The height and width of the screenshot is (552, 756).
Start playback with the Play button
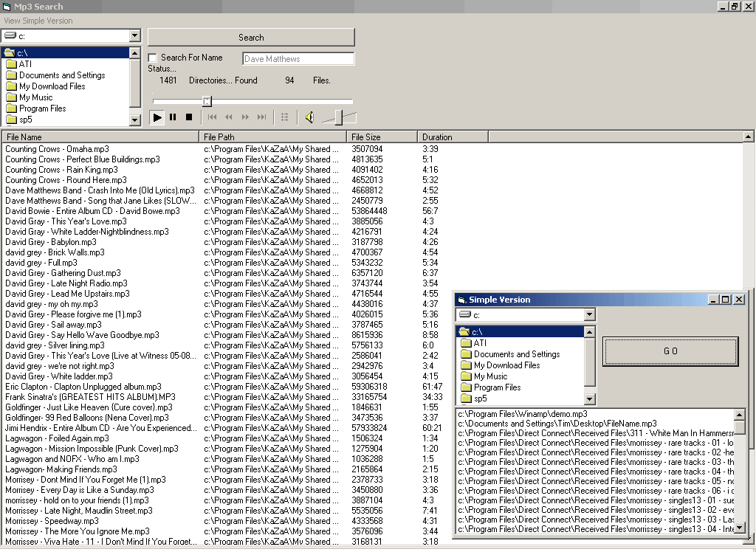pyautogui.click(x=157, y=117)
